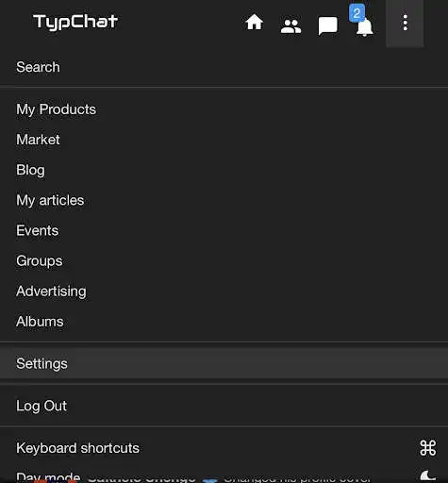448x483 pixels.
Task: Click the moon night mode icon
Action: 428,476
